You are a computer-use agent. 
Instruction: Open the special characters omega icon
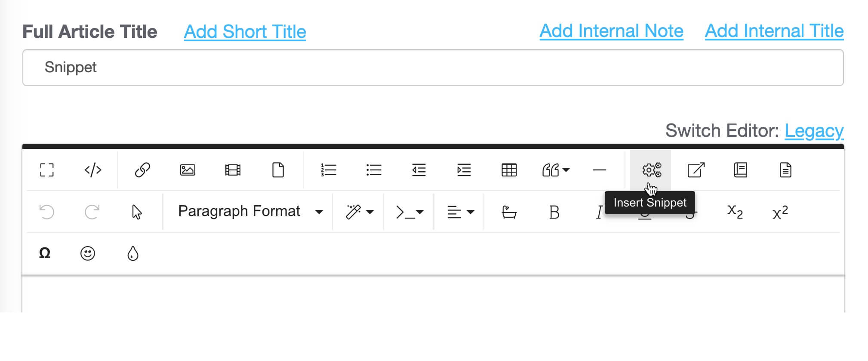click(45, 253)
